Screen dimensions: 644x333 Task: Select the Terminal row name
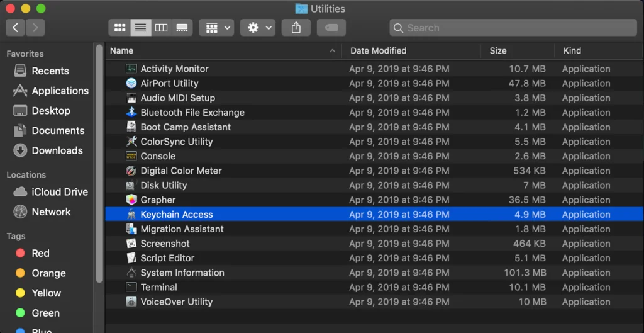pos(158,288)
